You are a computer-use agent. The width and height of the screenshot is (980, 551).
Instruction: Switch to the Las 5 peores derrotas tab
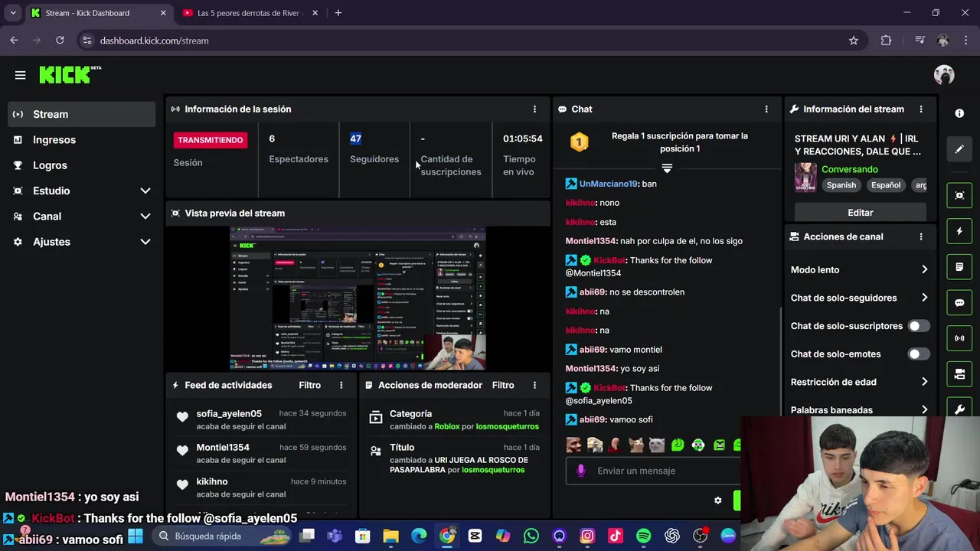coord(250,13)
